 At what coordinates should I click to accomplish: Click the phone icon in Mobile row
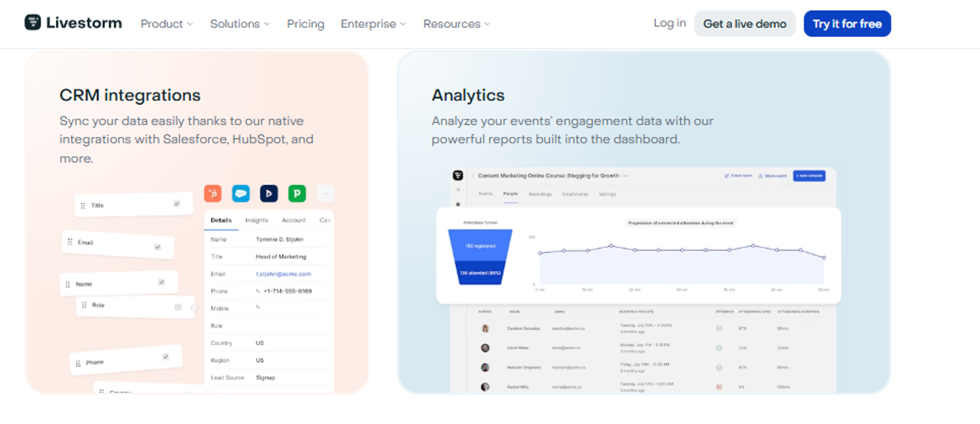click(x=258, y=307)
